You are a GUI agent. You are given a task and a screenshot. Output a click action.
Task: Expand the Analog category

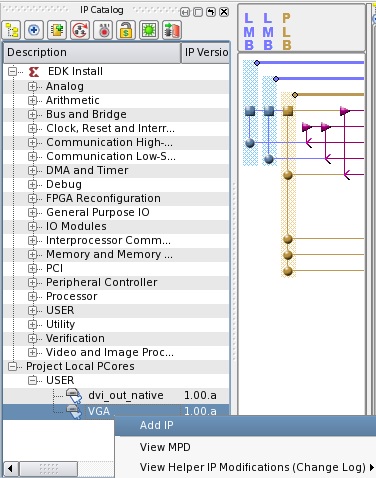point(32,86)
